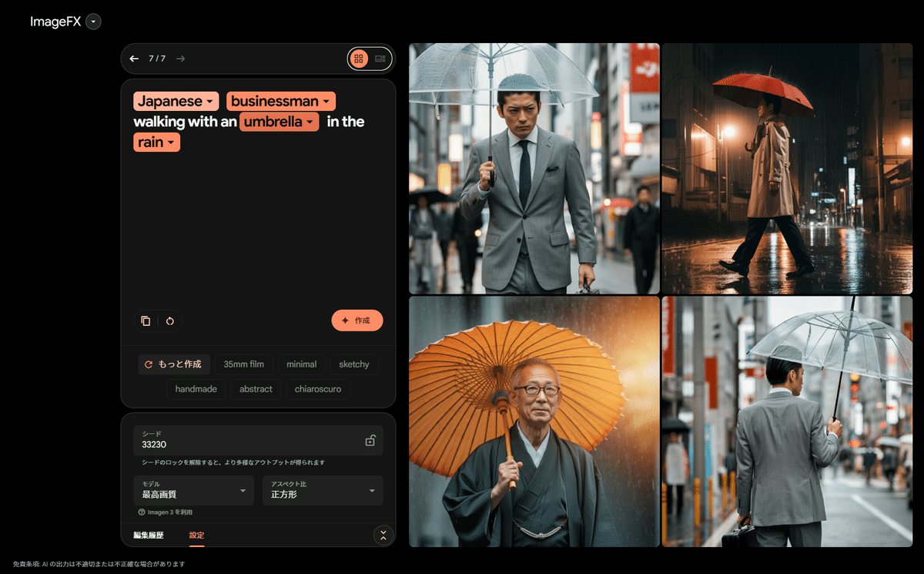This screenshot has width=924, height=574.
Task: Click the back arrow to view previous prompt
Action: 134,59
